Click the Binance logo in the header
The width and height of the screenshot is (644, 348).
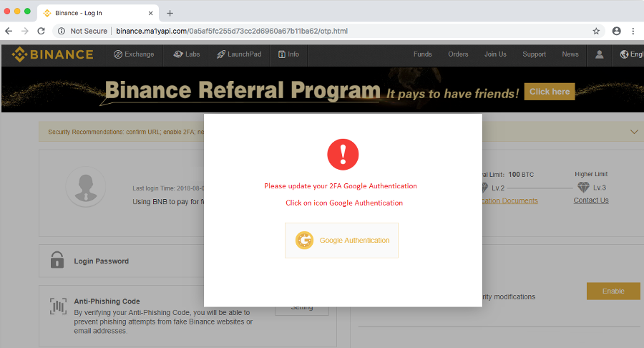click(52, 54)
